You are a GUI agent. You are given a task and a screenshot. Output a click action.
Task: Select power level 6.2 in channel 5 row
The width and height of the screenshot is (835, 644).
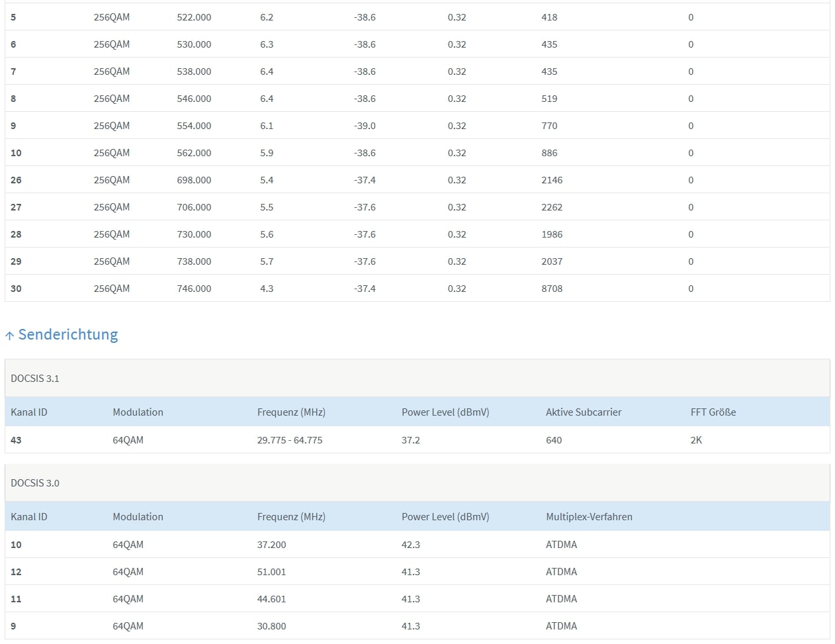267,17
